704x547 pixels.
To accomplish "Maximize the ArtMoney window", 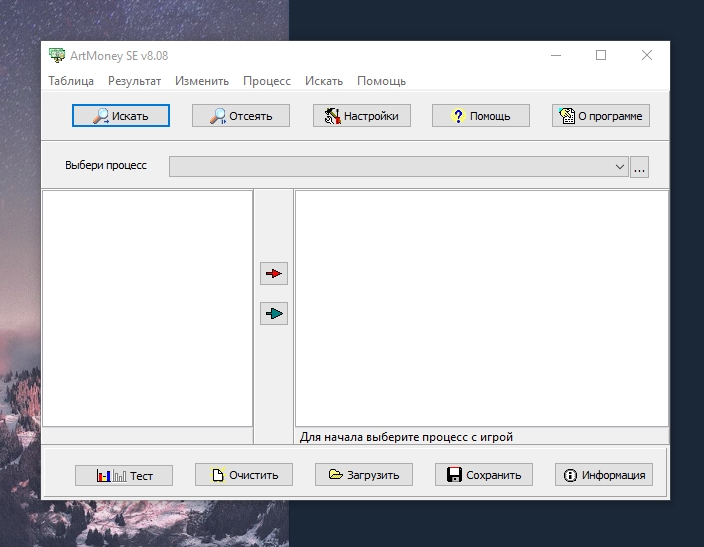I will [601, 55].
